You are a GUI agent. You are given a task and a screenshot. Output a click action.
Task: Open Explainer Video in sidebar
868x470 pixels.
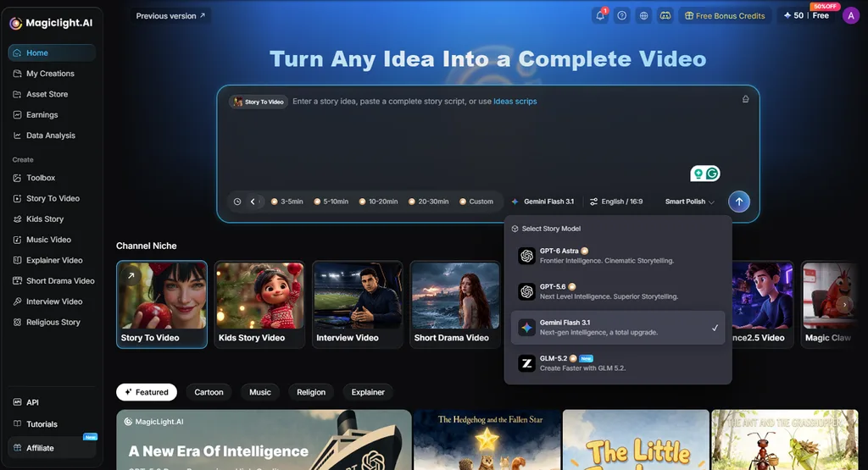click(x=52, y=261)
